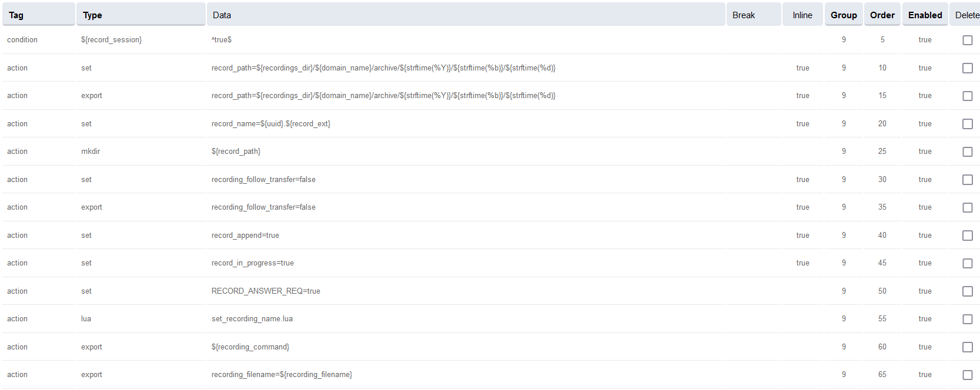Mark RECORD_ANSWER_REQ=true row for deletion
This screenshot has height=390, width=980.
pos(967,291)
